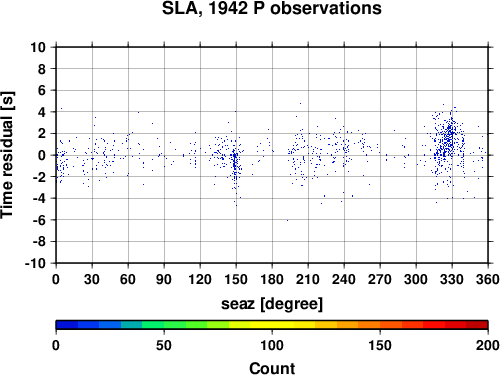500x375 pixels.
Task: Click the y-axis tick label 10
Action: 38,47
